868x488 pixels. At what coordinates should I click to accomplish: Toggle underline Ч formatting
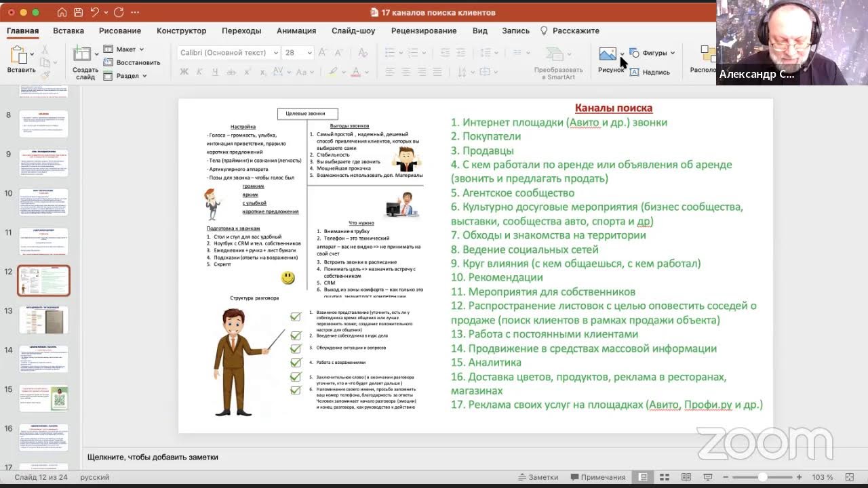tap(216, 71)
